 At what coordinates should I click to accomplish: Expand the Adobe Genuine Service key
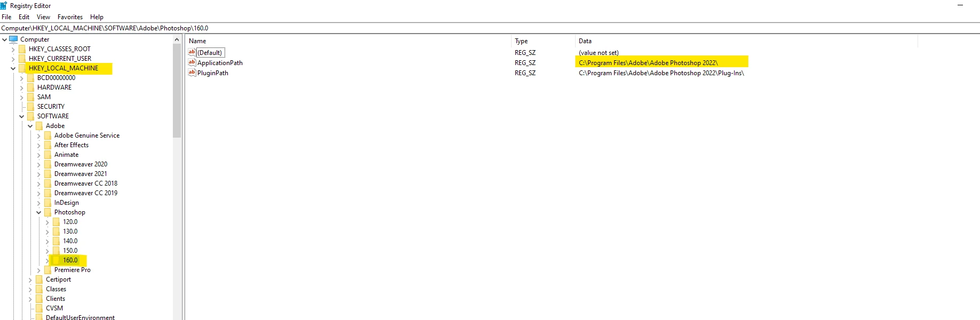pos(39,135)
